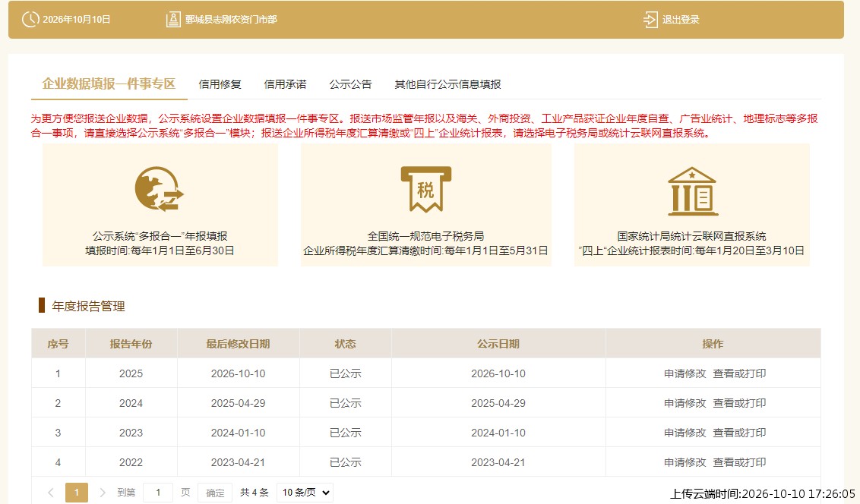Click 查看或打印 for the 2025 report
This screenshot has width=860, height=504.
click(739, 373)
